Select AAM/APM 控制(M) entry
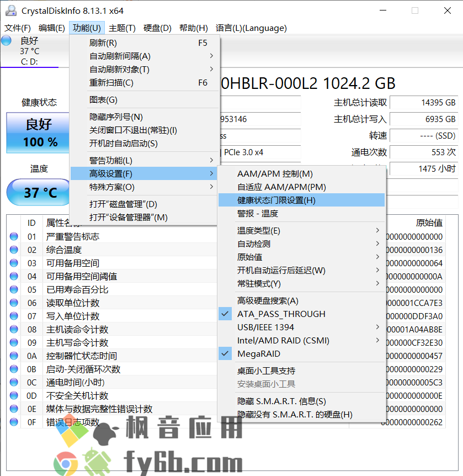This screenshot has height=476, width=463. tap(301, 173)
